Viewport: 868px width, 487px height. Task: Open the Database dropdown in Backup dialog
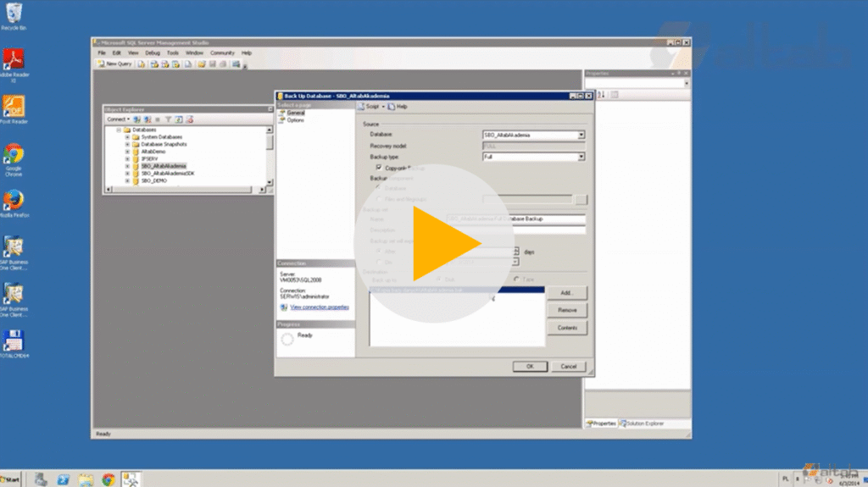click(581, 135)
